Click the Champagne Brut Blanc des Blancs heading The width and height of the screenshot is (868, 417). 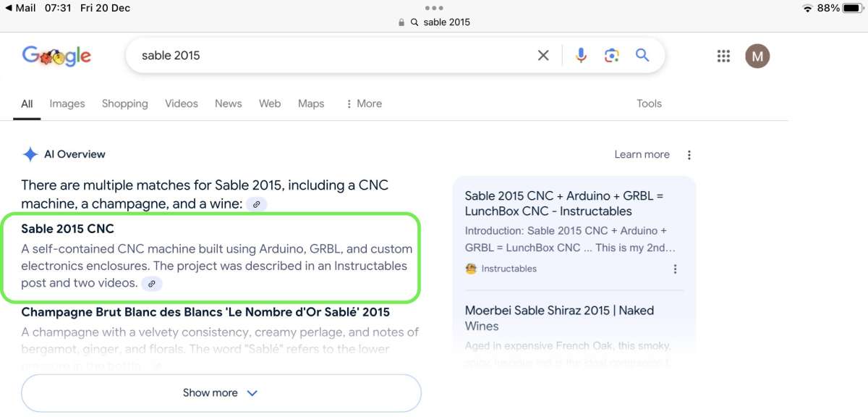(x=205, y=312)
